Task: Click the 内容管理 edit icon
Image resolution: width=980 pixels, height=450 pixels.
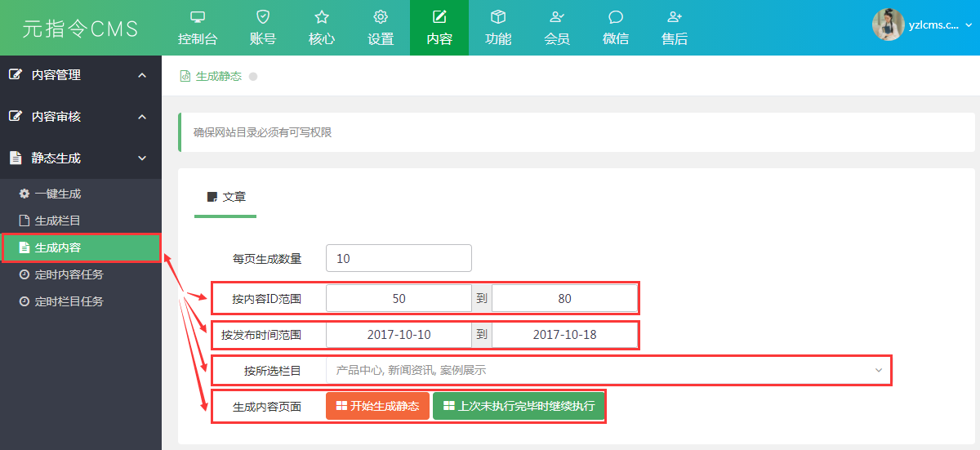Action: [x=16, y=74]
